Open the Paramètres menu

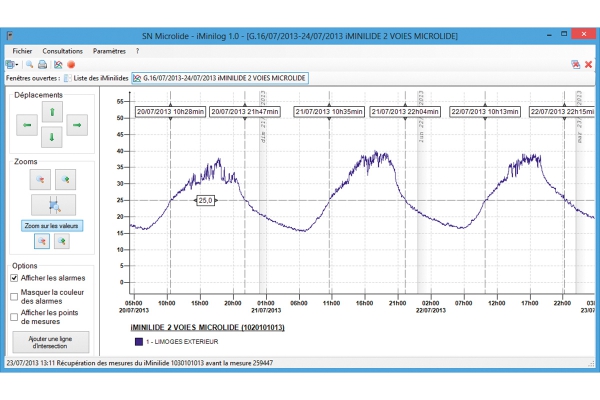[x=109, y=51]
